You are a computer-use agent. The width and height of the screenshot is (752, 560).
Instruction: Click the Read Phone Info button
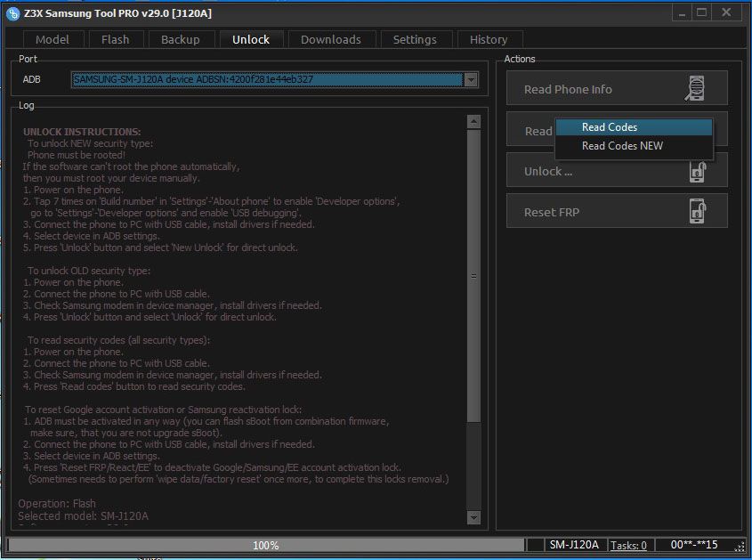(x=617, y=88)
